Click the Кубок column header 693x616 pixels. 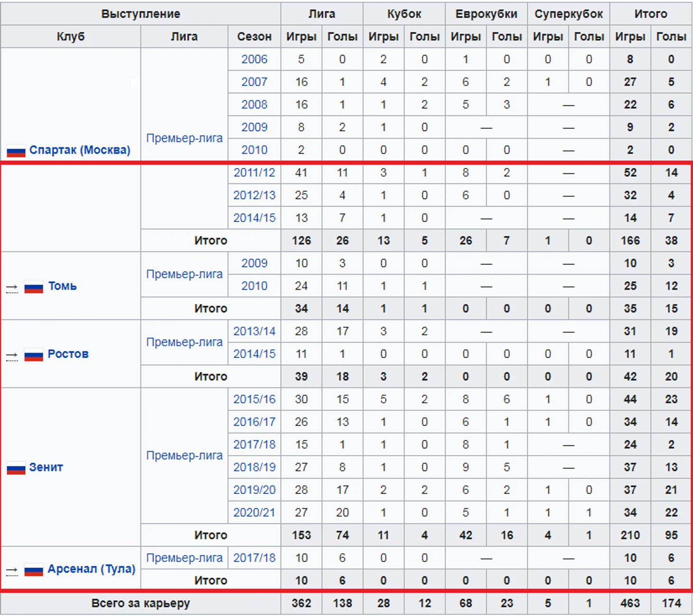pos(404,14)
